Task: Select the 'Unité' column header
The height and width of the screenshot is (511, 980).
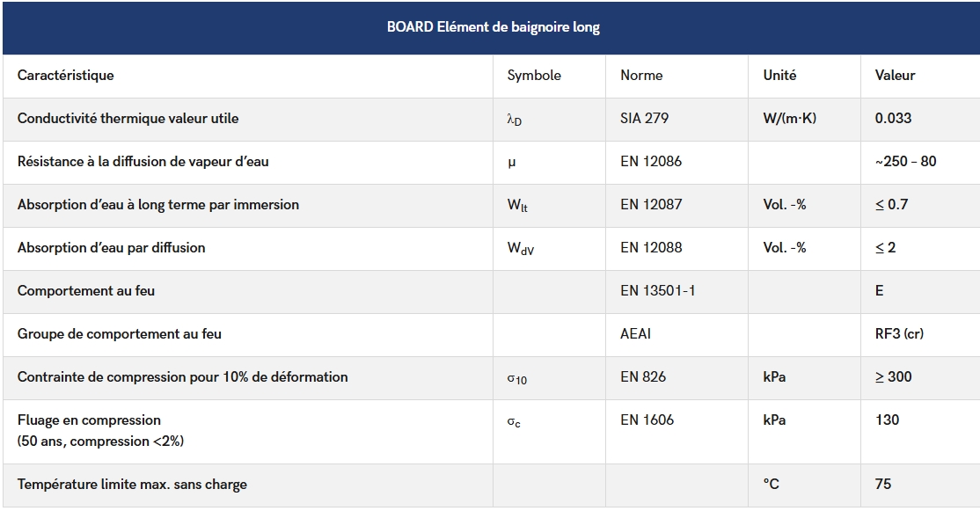Action: click(779, 76)
